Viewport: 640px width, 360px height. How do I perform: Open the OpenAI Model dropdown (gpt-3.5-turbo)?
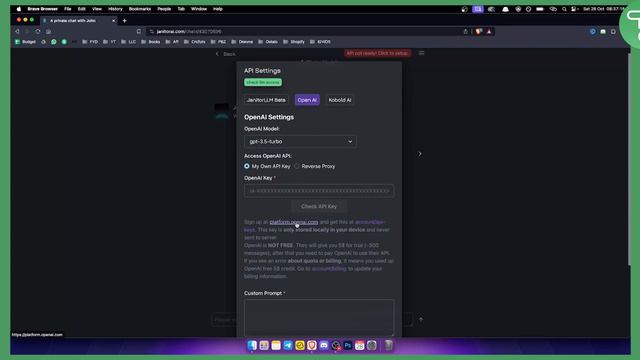click(300, 142)
